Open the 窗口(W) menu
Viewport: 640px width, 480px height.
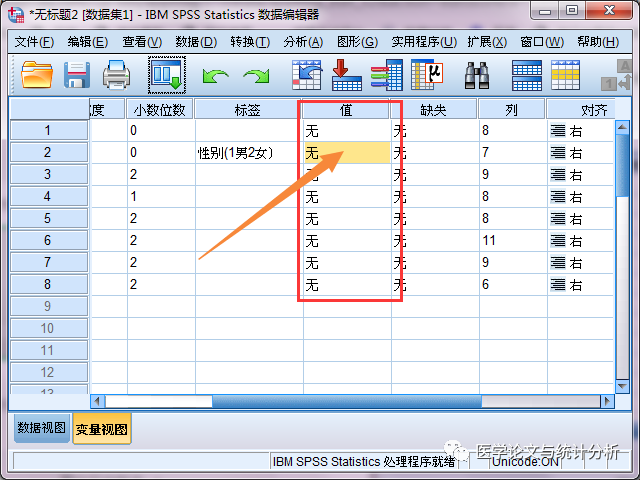(x=542, y=42)
